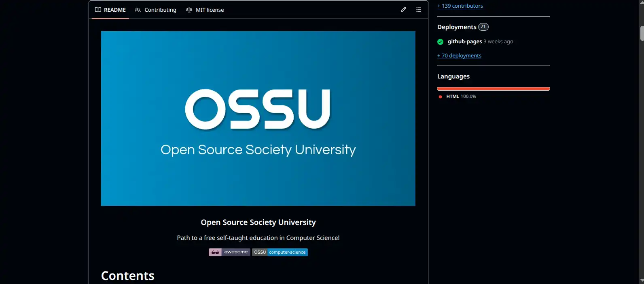
Task: Click the scrollbar down arrow
Action: tap(642, 280)
